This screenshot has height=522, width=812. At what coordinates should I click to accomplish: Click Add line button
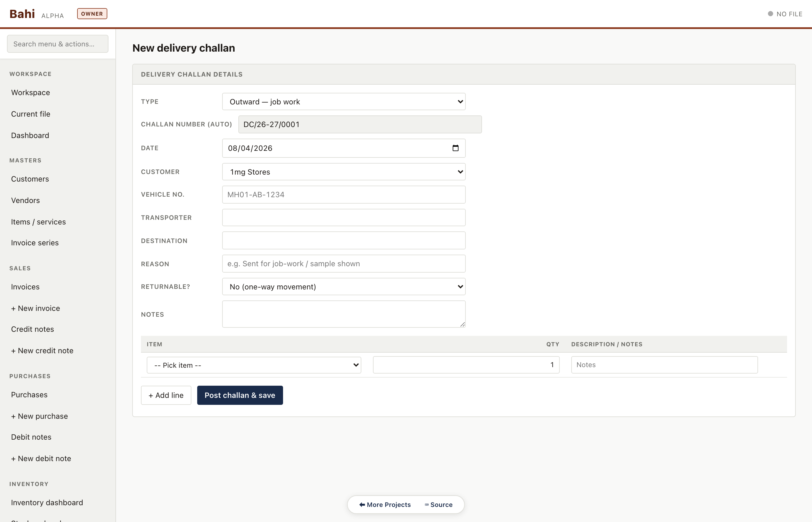coord(166,395)
